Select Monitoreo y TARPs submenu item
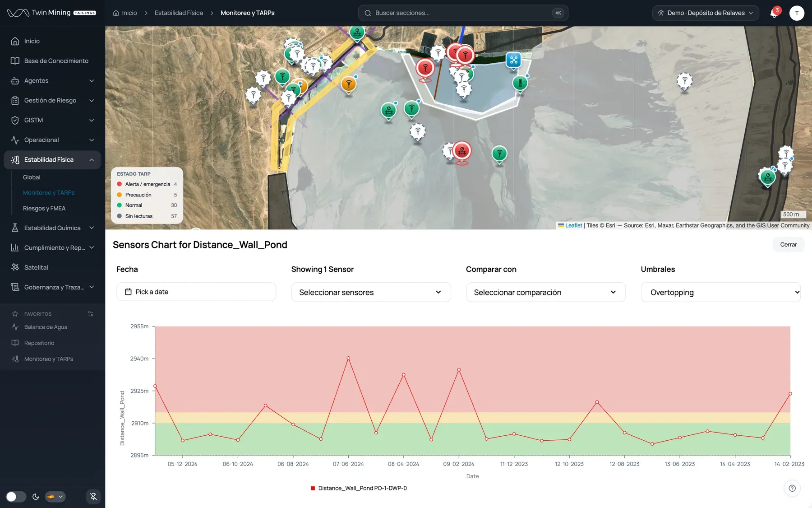 coord(49,193)
